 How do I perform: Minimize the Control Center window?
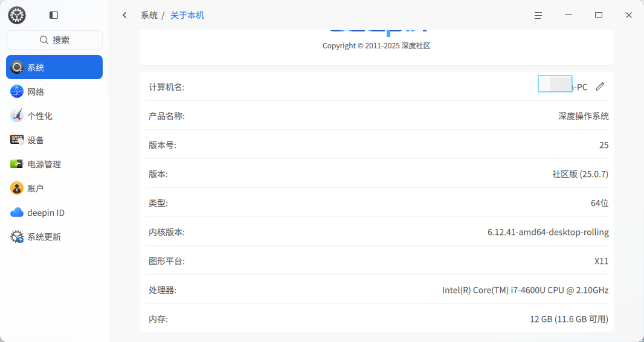point(568,15)
